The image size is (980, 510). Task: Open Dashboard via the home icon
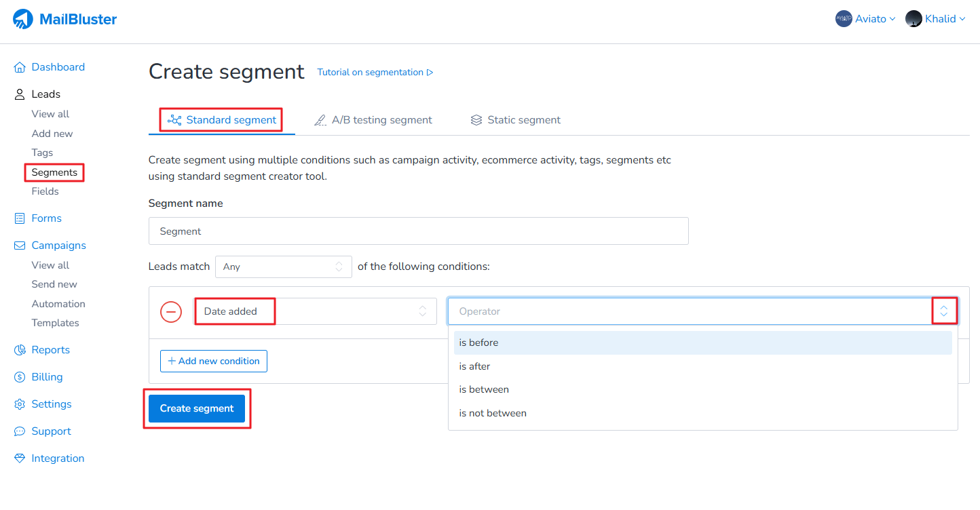click(x=20, y=67)
